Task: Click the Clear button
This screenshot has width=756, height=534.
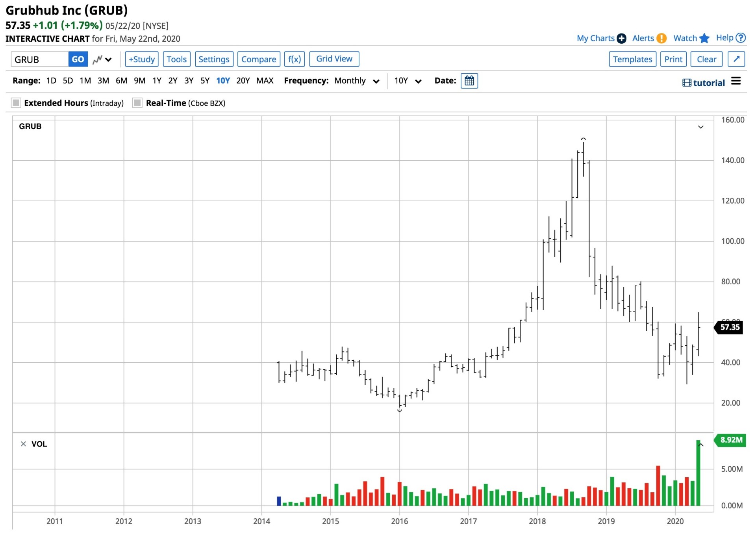Action: 706,59
